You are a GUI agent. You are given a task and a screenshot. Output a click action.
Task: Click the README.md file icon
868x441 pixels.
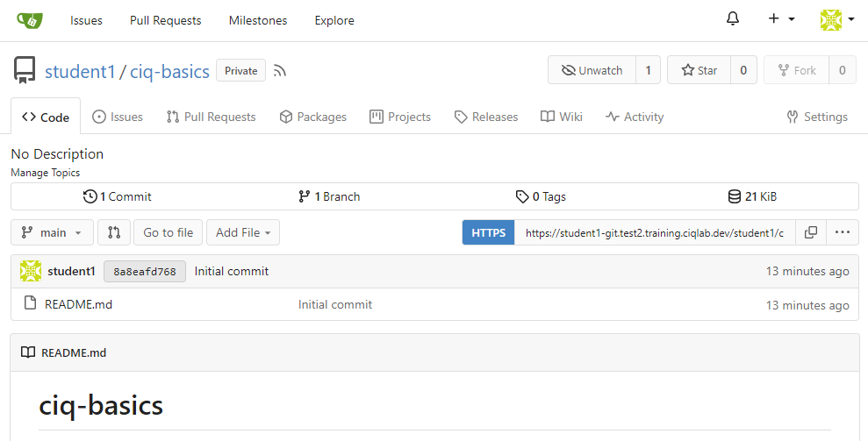pos(31,304)
